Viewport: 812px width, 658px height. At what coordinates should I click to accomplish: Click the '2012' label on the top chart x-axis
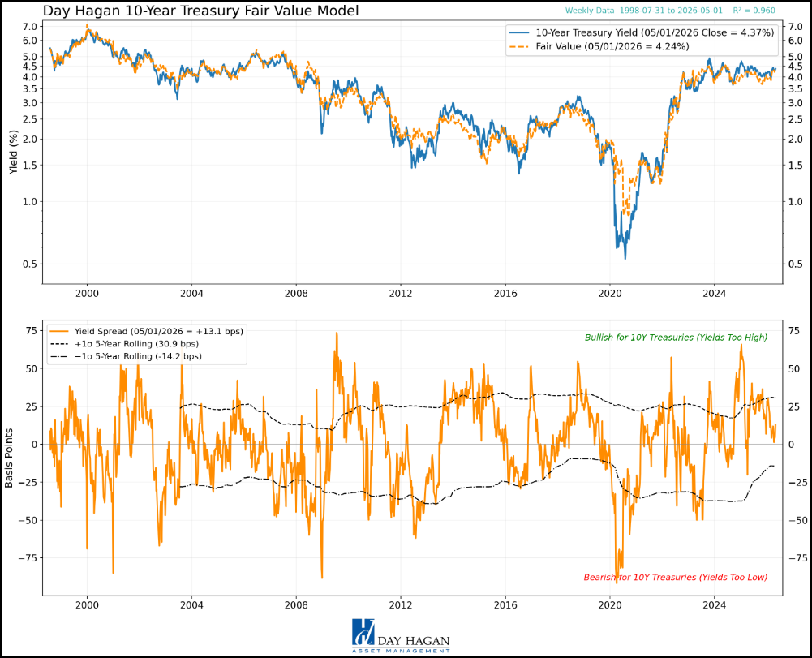[x=400, y=294]
